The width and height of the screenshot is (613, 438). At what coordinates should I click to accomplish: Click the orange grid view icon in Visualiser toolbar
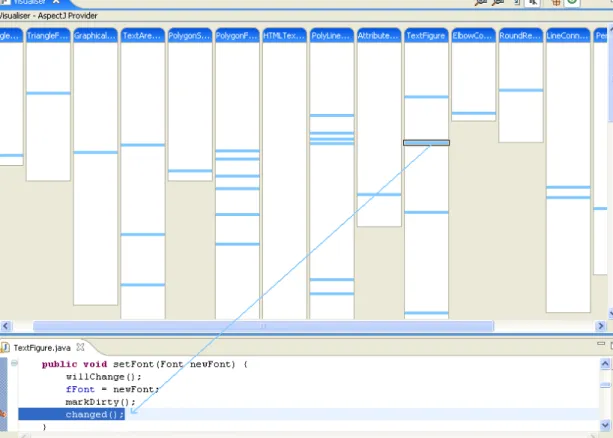556,3
